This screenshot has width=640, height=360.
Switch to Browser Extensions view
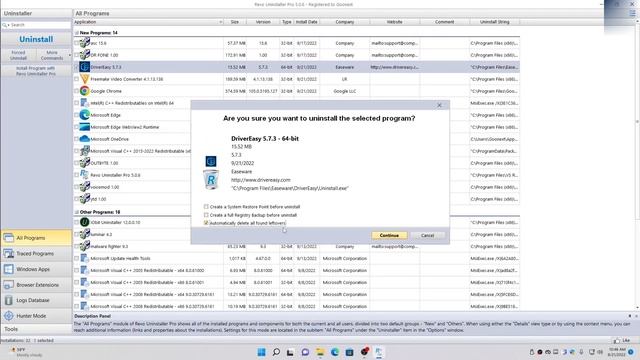(x=36, y=285)
